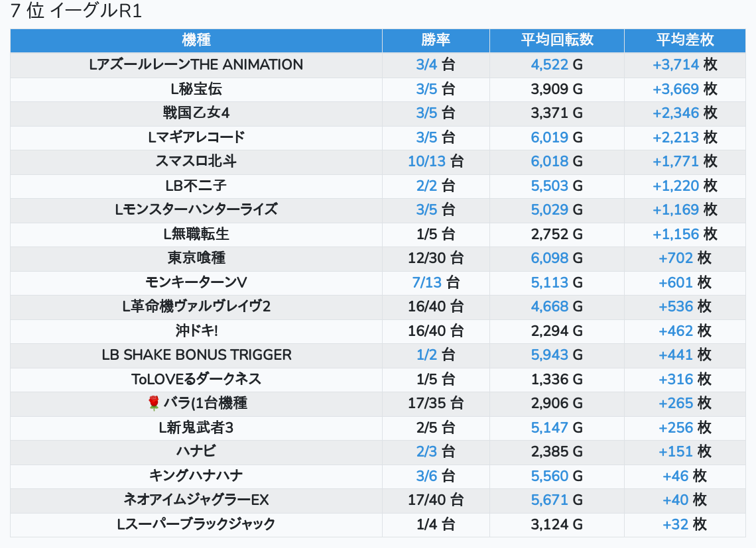
Task: Select the L秘宝伝 machine name
Action: coord(196,89)
